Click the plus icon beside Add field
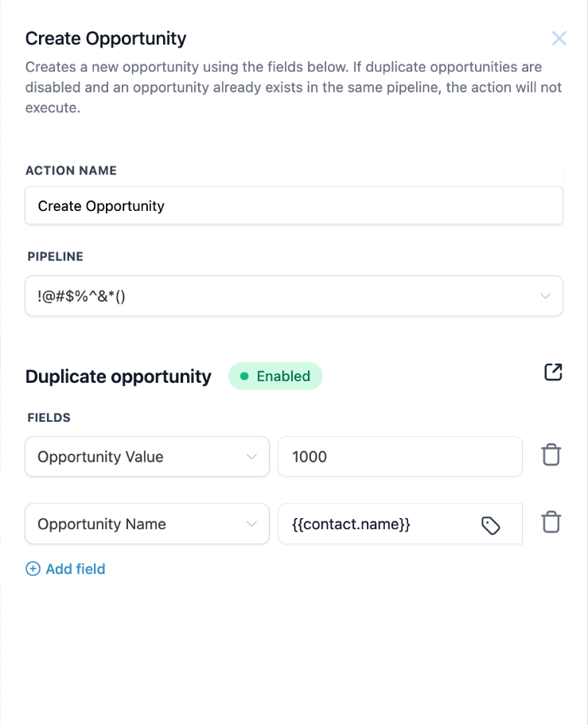 (33, 569)
